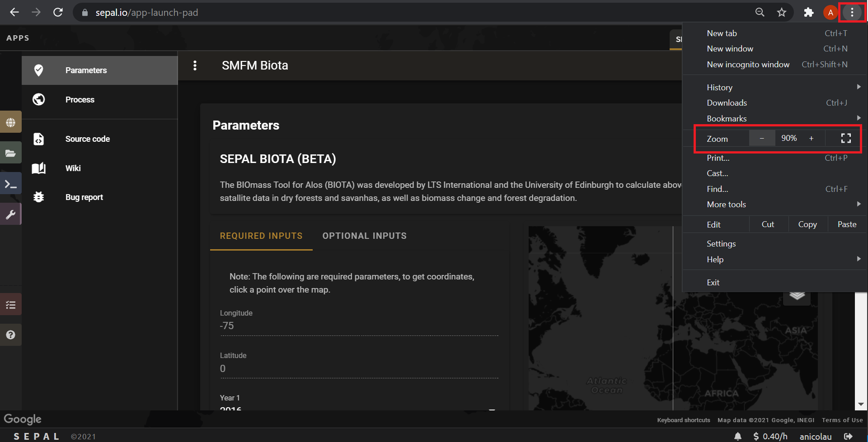Open the SMFM Biota three-dot app menu
Viewport: 868px width, 442px height.
(195, 65)
